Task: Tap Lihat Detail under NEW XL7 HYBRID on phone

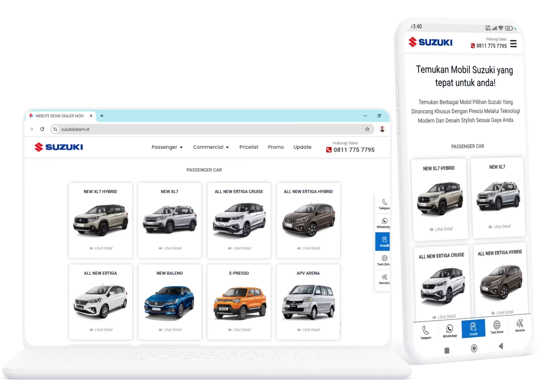Action: click(441, 229)
